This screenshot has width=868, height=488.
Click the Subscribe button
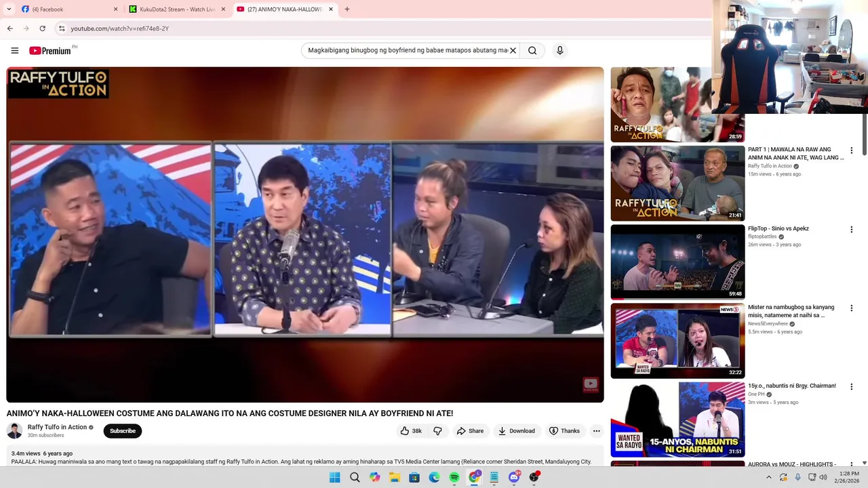(x=123, y=431)
